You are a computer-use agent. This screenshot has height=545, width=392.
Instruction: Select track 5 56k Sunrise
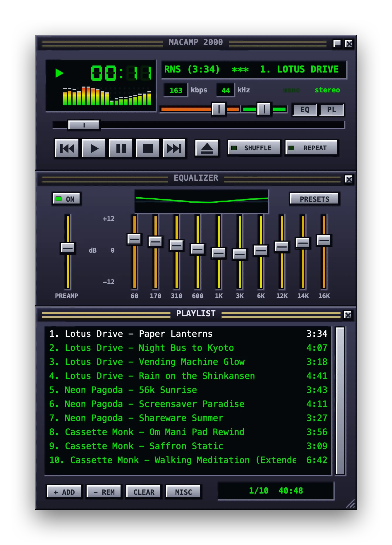188,390
